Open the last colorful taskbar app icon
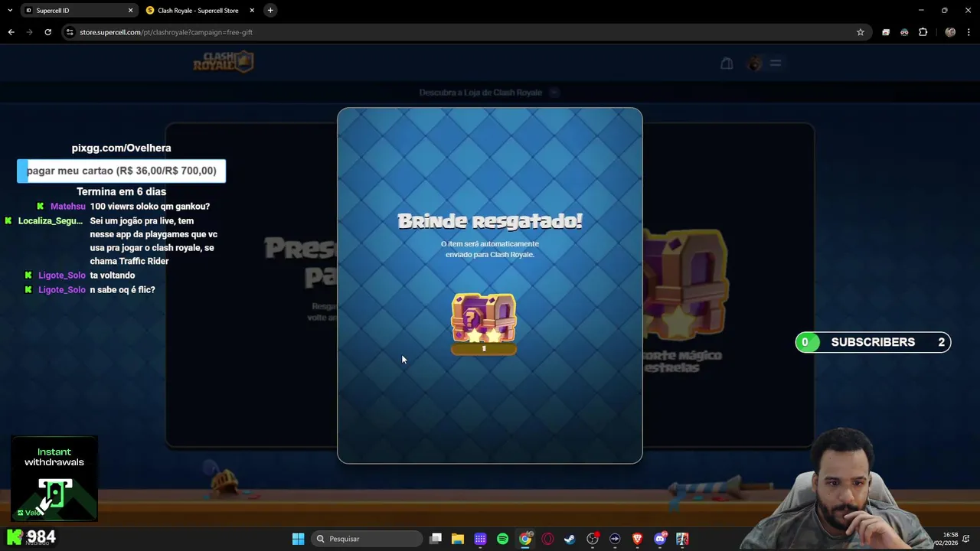The width and height of the screenshot is (980, 551). pyautogui.click(x=682, y=539)
